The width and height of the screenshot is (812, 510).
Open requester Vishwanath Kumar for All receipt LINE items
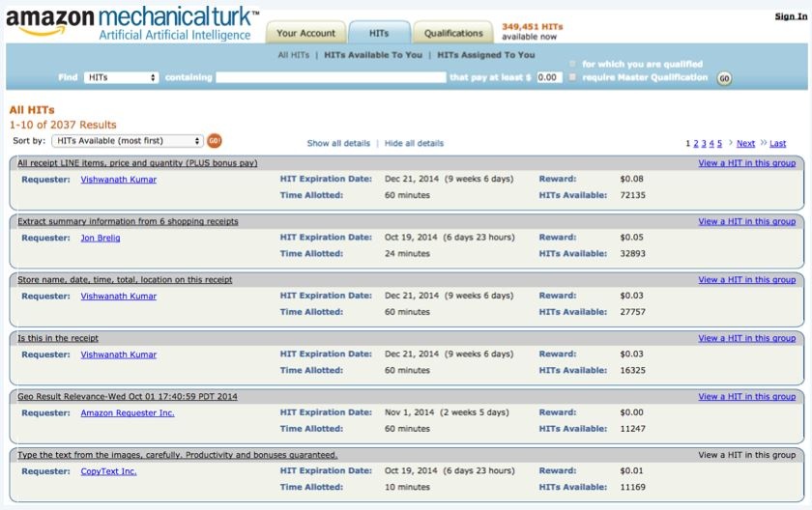click(119, 180)
